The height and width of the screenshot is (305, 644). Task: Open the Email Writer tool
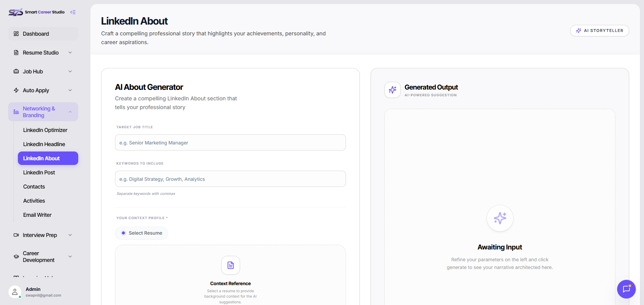(x=37, y=215)
